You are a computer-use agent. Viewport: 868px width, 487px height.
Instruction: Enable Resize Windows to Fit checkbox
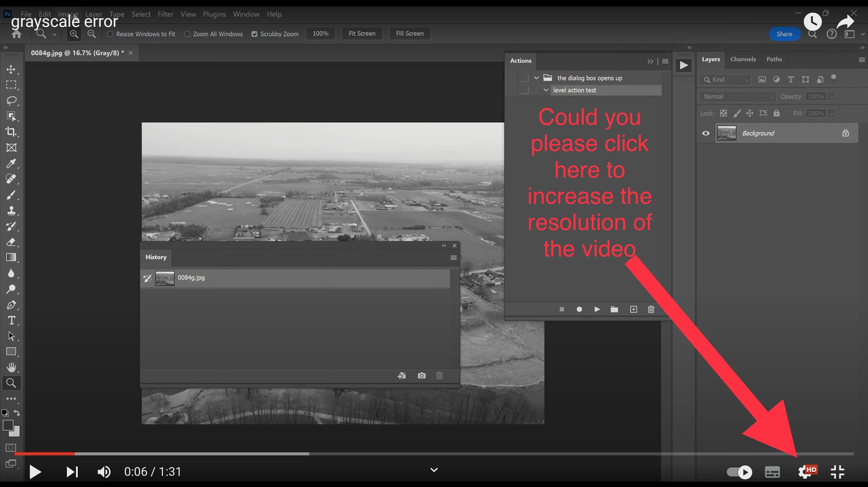point(110,34)
